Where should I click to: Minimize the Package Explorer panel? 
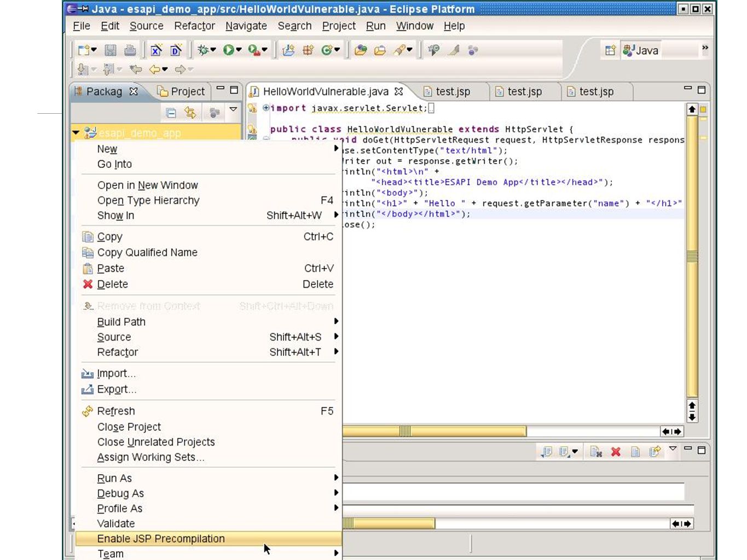point(220,88)
